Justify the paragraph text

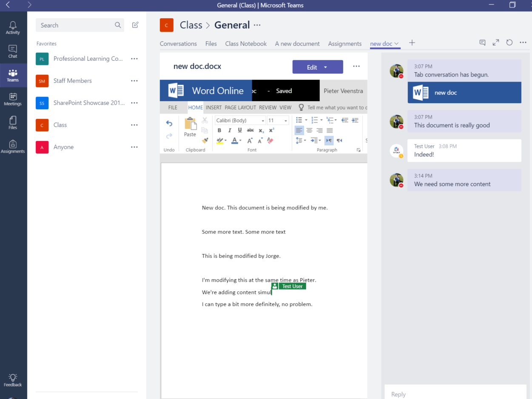click(x=330, y=130)
